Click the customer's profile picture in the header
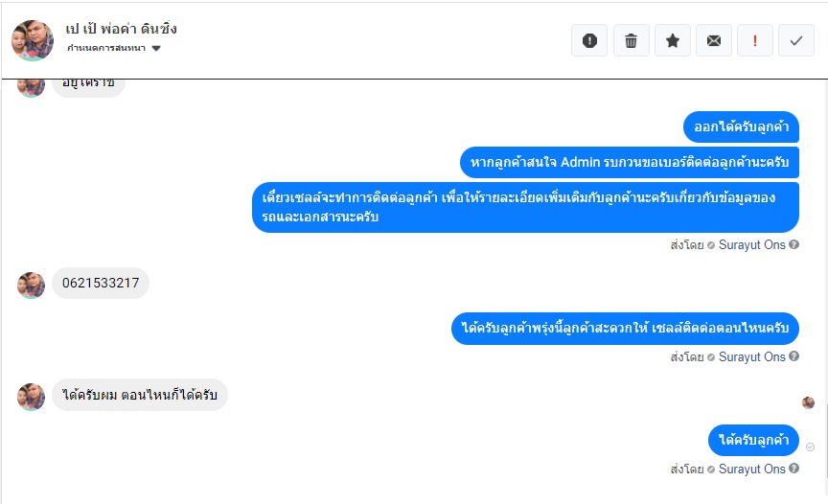 (33, 40)
